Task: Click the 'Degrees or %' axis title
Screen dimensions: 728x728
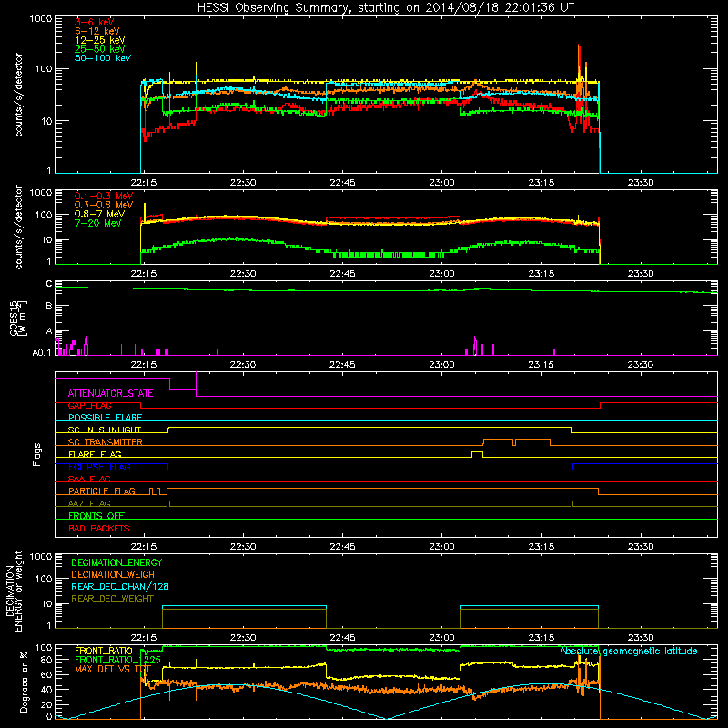Action: [24, 682]
